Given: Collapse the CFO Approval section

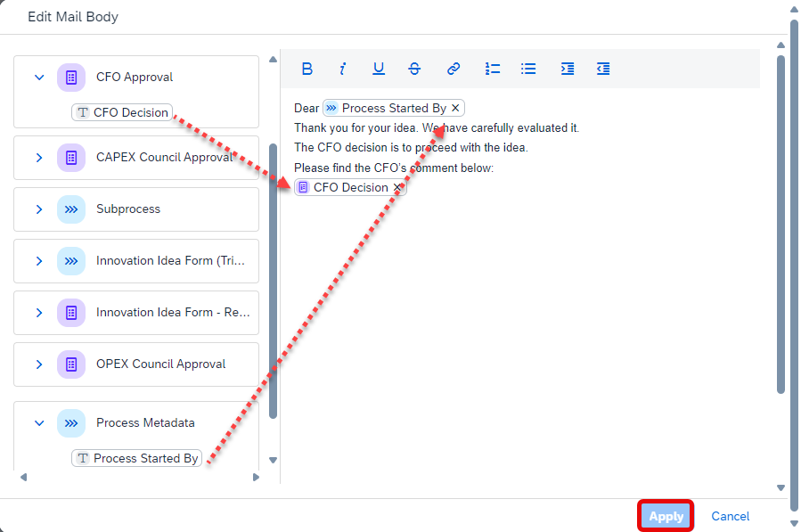Looking at the screenshot, I should [x=39, y=78].
